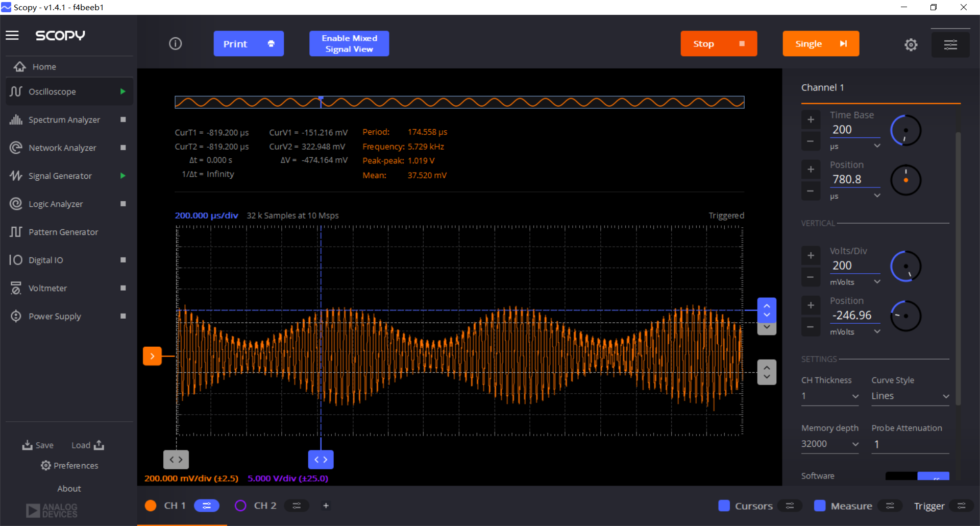Click the horizontal Position knob
Viewport: 980px width, 526px height.
[x=905, y=180]
